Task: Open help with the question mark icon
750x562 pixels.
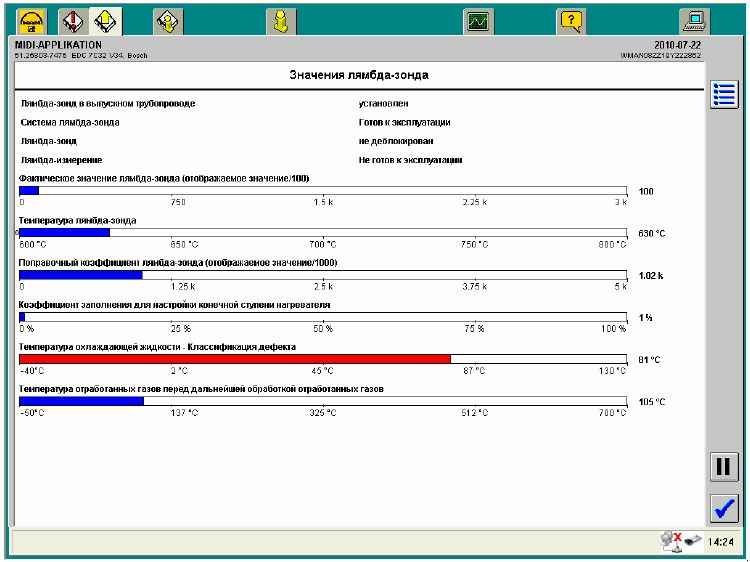Action: coord(571,19)
